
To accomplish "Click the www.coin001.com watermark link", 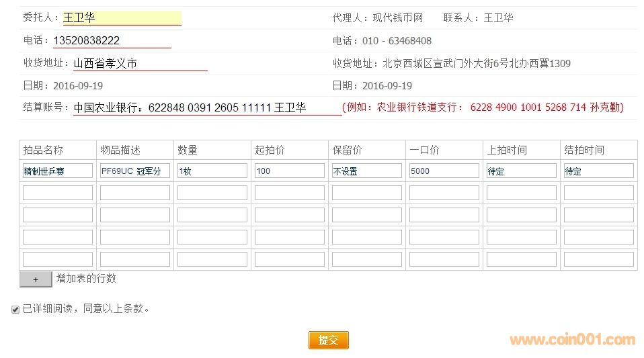I will pyautogui.click(x=572, y=340).
